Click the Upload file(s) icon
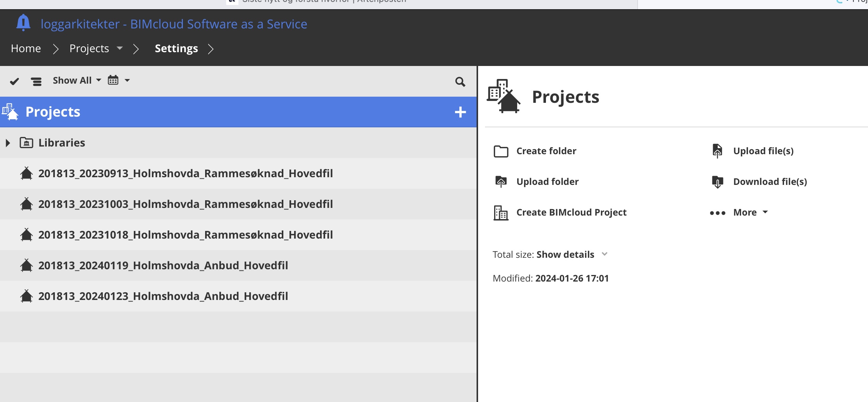The image size is (868, 402). tap(717, 151)
